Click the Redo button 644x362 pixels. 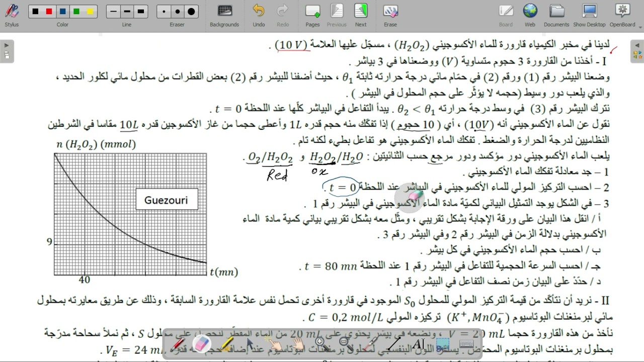[x=283, y=16]
